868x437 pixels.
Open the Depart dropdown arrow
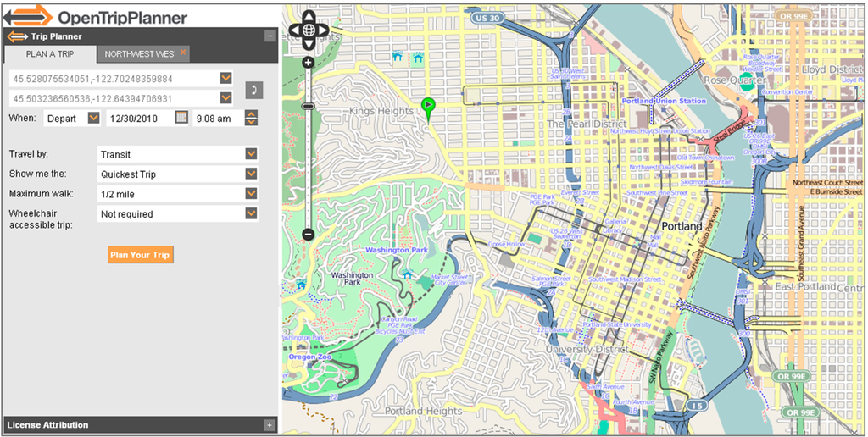click(93, 119)
